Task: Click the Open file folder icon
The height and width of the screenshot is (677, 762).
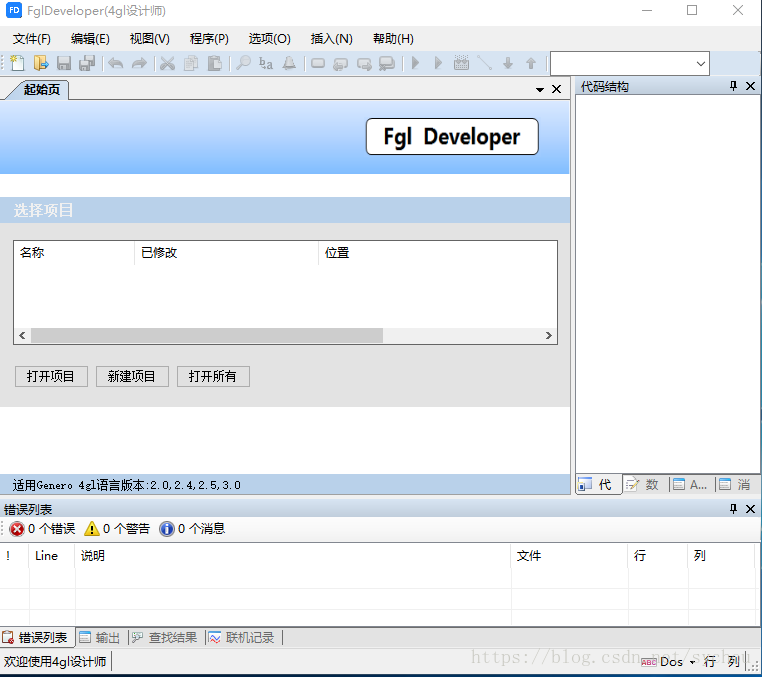Action: [x=41, y=63]
